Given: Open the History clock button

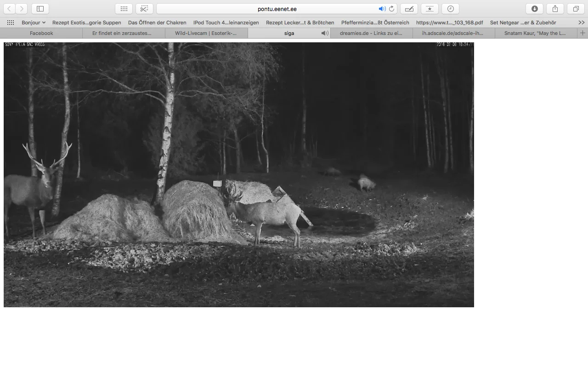Looking at the screenshot, I should [450, 9].
